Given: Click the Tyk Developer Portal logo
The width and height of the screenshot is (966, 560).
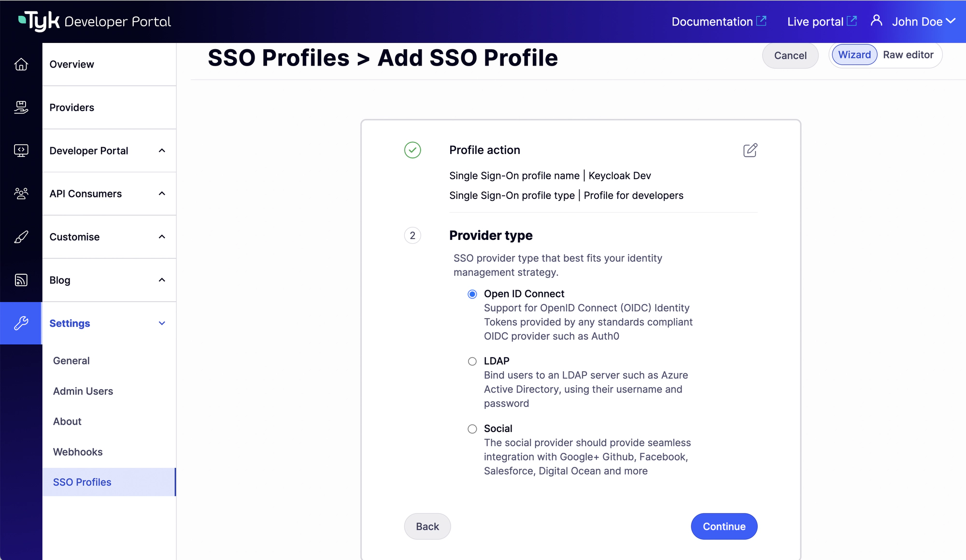Looking at the screenshot, I should (x=95, y=21).
